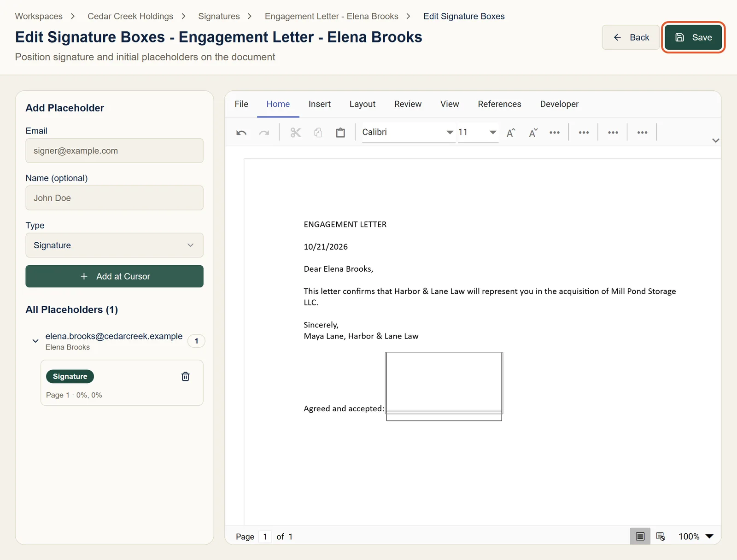Click the placeholder count badge showing 1
Viewport: 737px width, 560px height.
click(196, 341)
